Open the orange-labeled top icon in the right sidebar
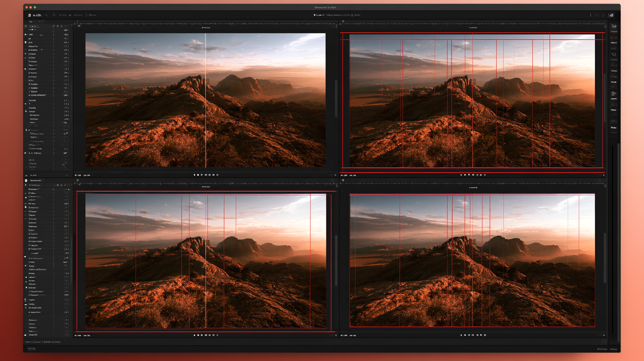 (x=613, y=28)
